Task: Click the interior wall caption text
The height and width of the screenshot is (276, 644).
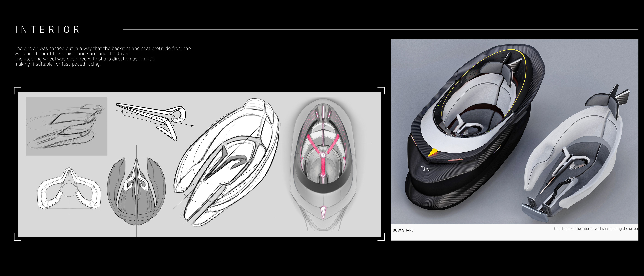Action: [x=596, y=229]
